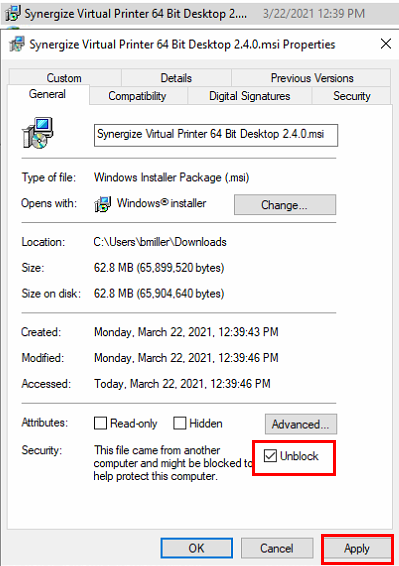The width and height of the screenshot is (399, 566).
Task: Go to the Previous Versions tab
Action: 312,78
